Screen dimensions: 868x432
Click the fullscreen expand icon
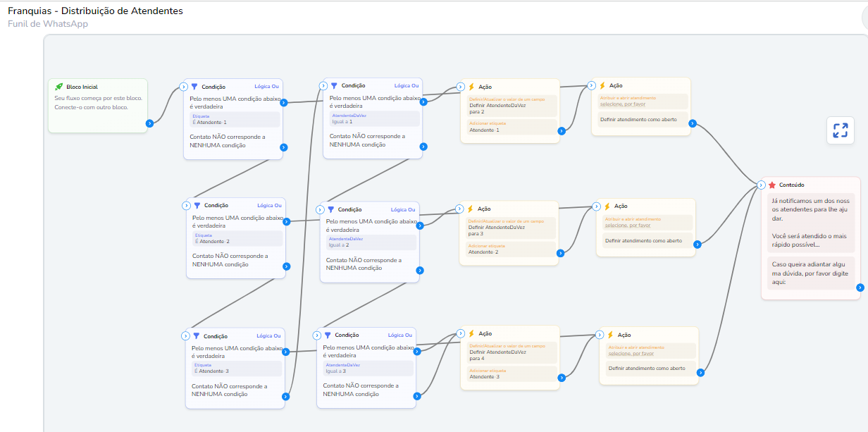pos(840,130)
